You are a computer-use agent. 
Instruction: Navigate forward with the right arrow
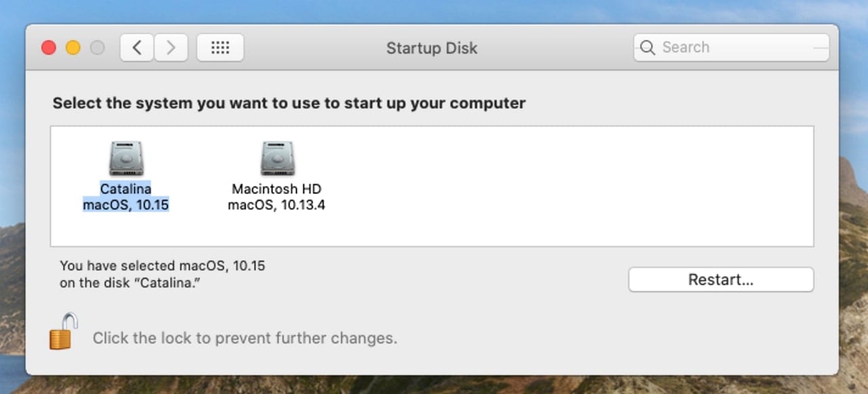coord(171,47)
